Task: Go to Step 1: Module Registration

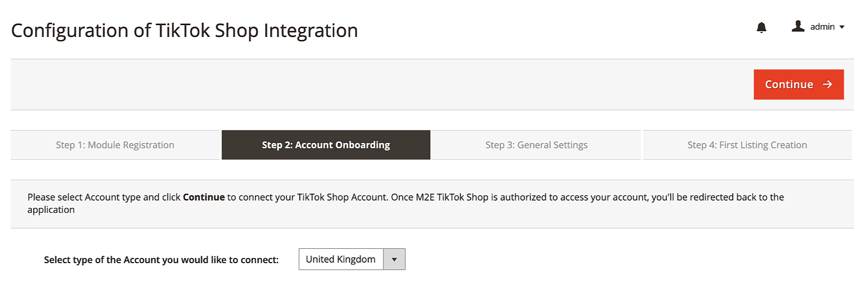Action: click(x=115, y=145)
